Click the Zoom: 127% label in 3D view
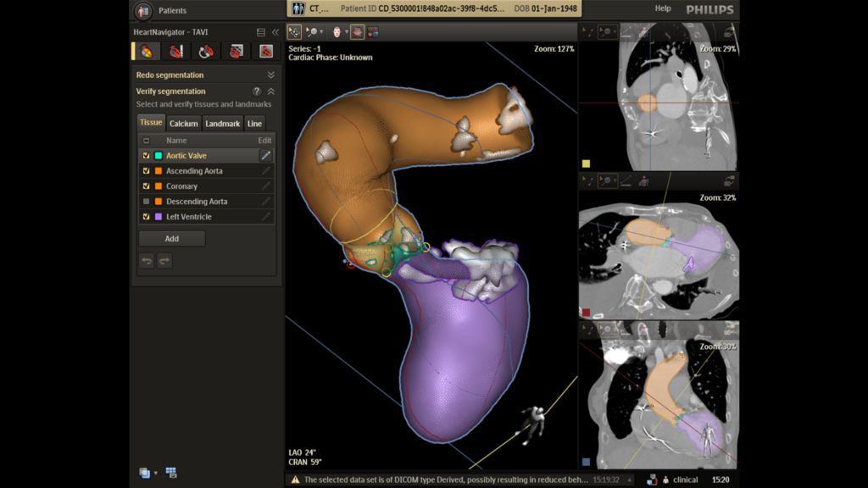Image resolution: width=868 pixels, height=488 pixels. click(x=554, y=48)
